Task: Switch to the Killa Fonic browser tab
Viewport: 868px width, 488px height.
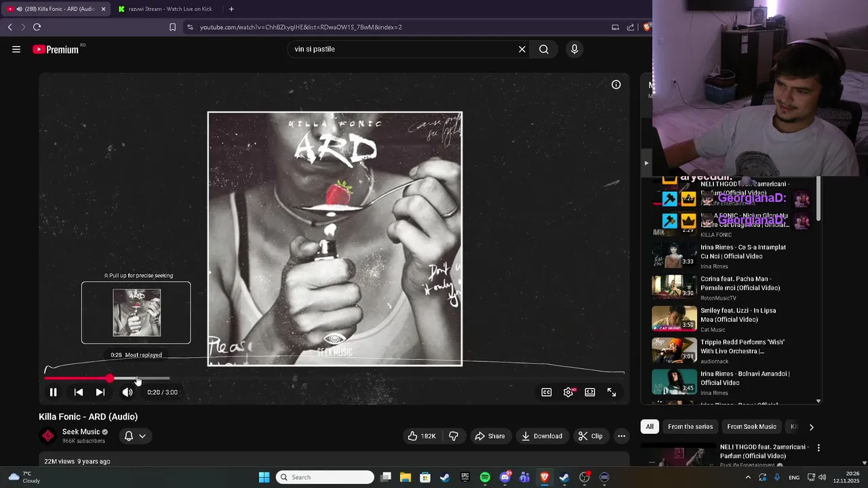Action: point(56,9)
